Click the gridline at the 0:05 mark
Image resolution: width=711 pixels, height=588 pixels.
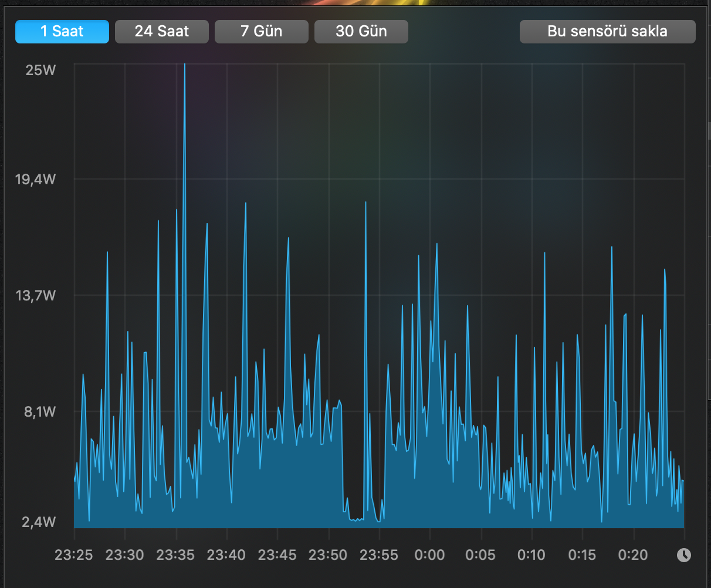coord(480,293)
